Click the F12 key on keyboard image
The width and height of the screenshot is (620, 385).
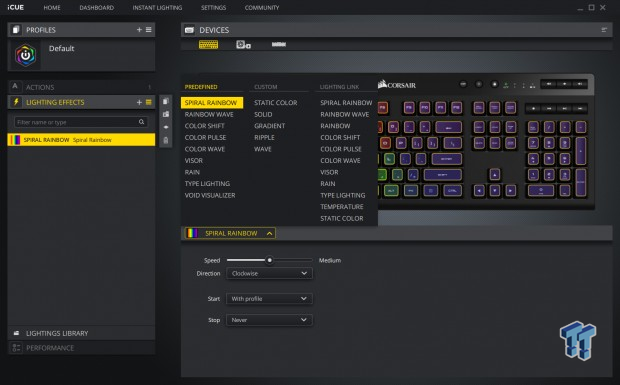point(456,108)
